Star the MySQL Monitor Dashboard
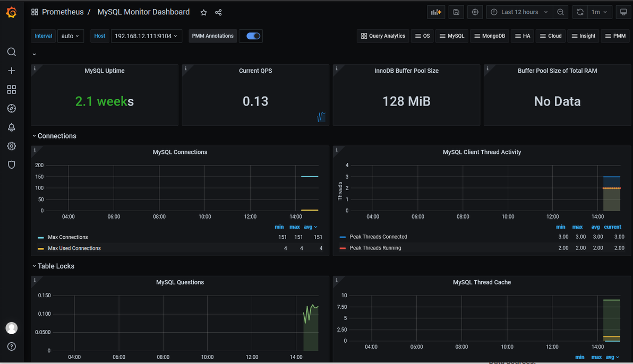This screenshot has width=633, height=364. pos(203,13)
